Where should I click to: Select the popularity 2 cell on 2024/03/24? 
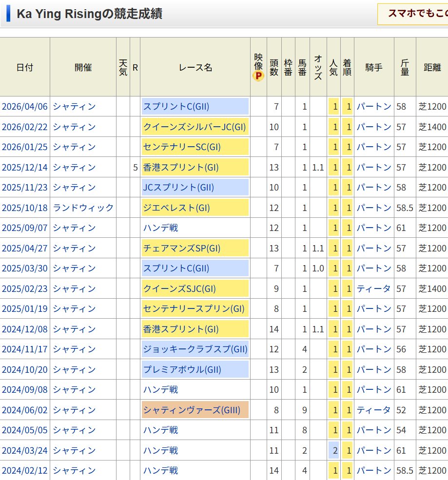(334, 451)
